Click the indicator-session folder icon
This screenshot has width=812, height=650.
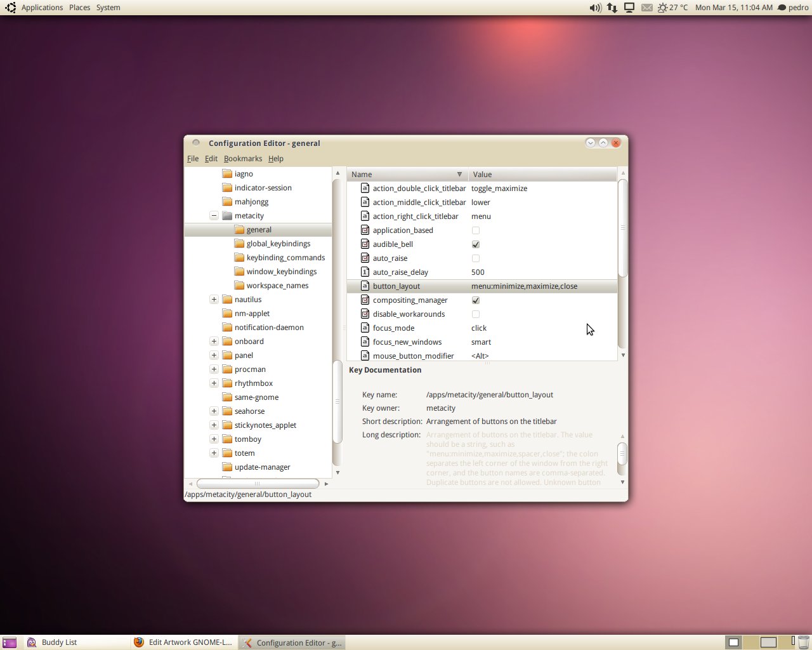[227, 187]
